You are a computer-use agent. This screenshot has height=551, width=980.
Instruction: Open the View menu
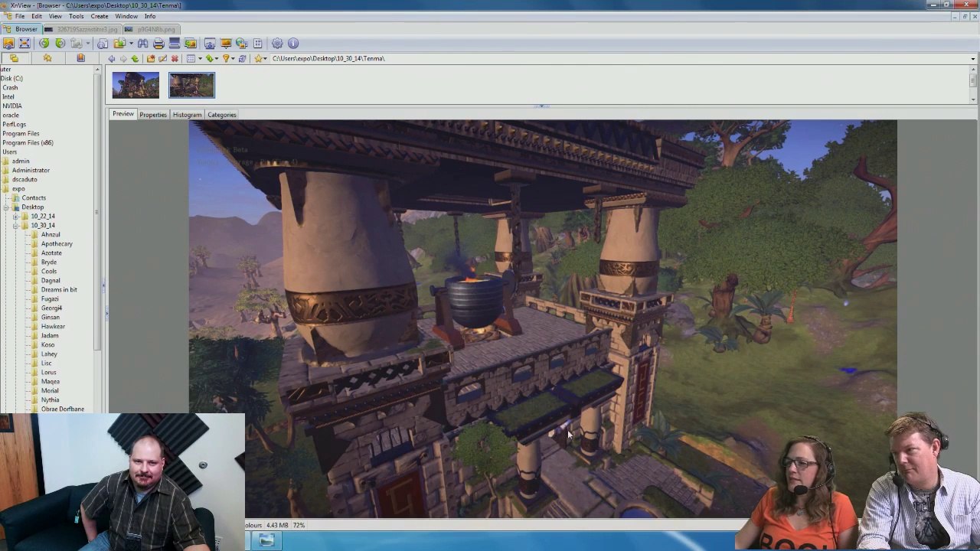coord(55,16)
